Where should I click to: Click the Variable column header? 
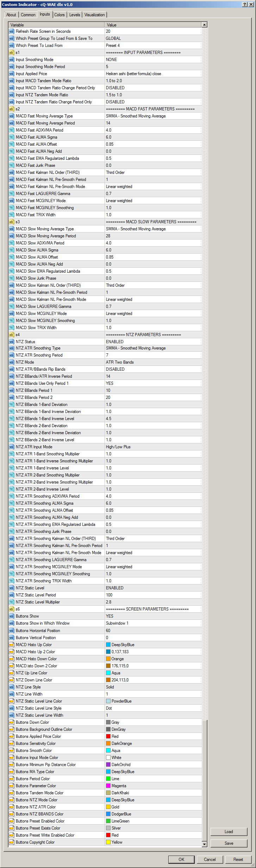[x=56, y=25]
